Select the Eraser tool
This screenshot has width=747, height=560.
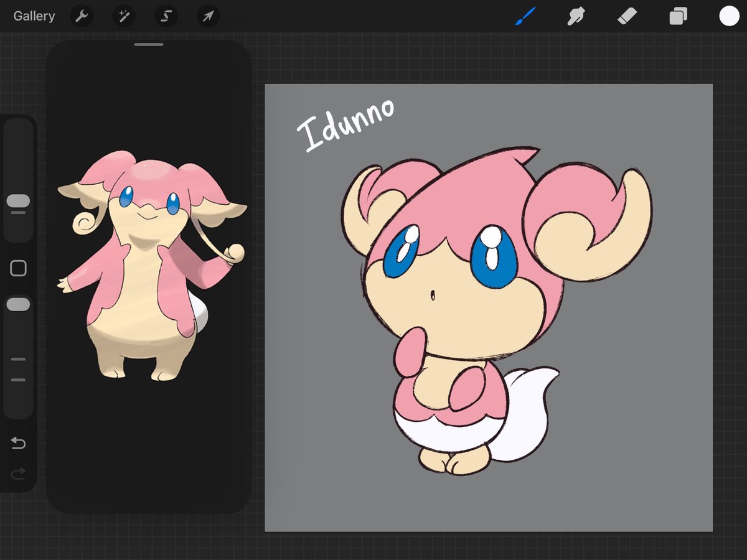tap(627, 16)
